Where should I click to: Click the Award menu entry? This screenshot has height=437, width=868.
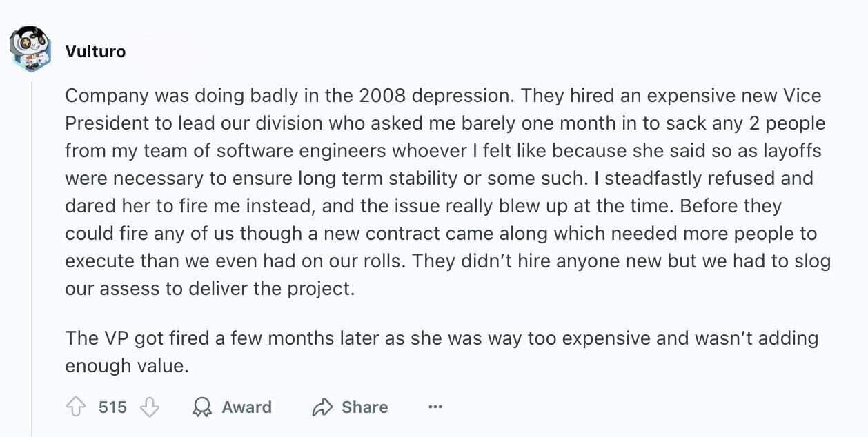[247, 407]
